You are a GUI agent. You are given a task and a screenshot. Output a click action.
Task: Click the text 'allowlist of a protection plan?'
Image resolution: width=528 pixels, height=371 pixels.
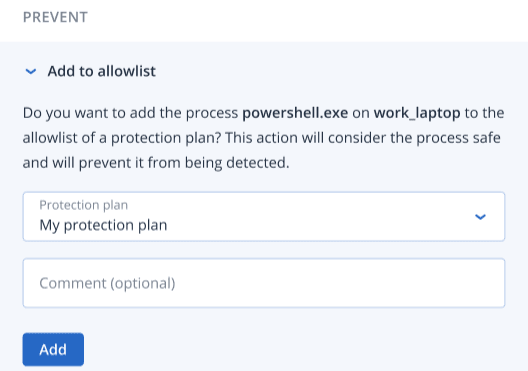click(122, 138)
